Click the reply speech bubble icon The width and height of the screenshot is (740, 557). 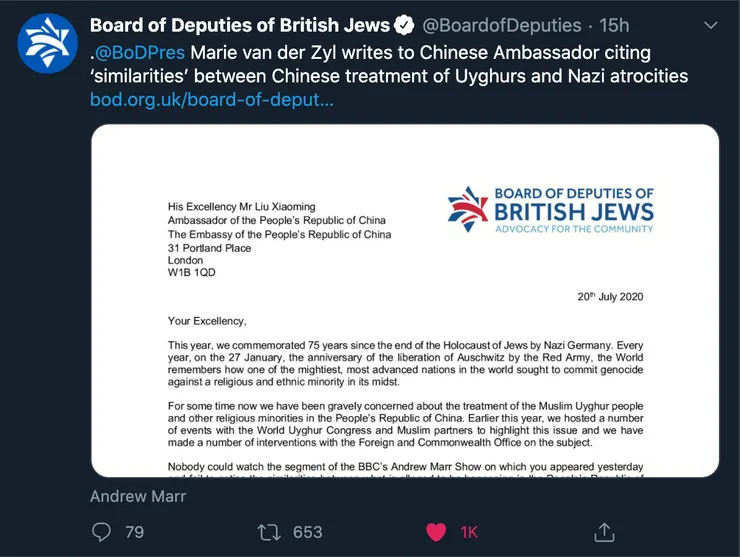(101, 532)
